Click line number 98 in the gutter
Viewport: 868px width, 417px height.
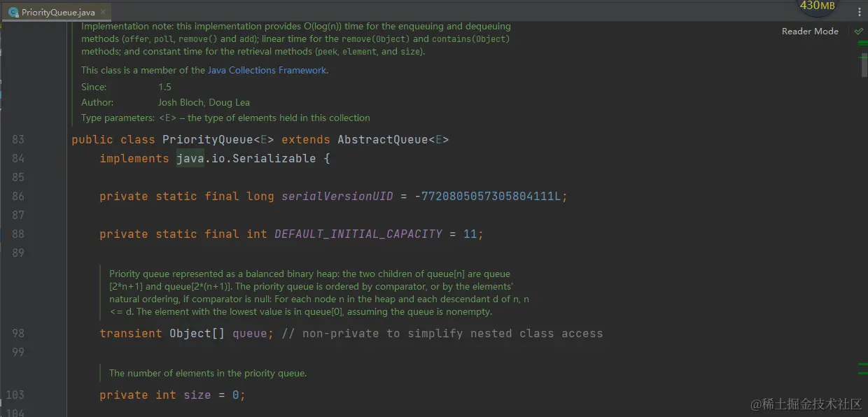click(x=18, y=334)
